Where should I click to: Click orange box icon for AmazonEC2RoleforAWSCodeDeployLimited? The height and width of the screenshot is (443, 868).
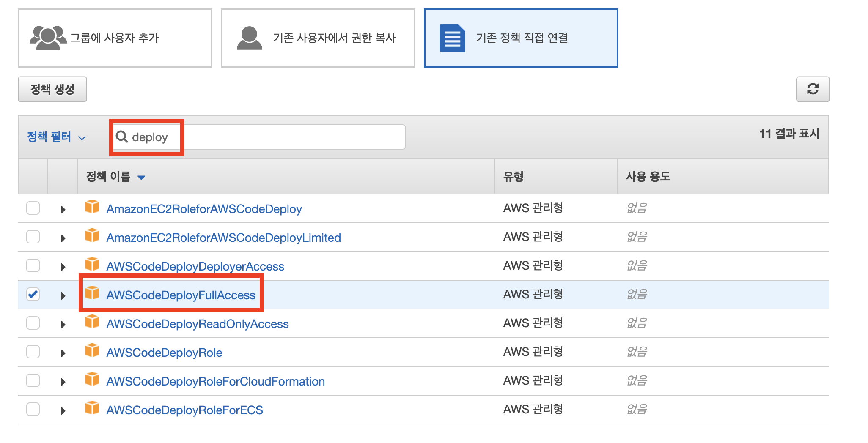(92, 235)
